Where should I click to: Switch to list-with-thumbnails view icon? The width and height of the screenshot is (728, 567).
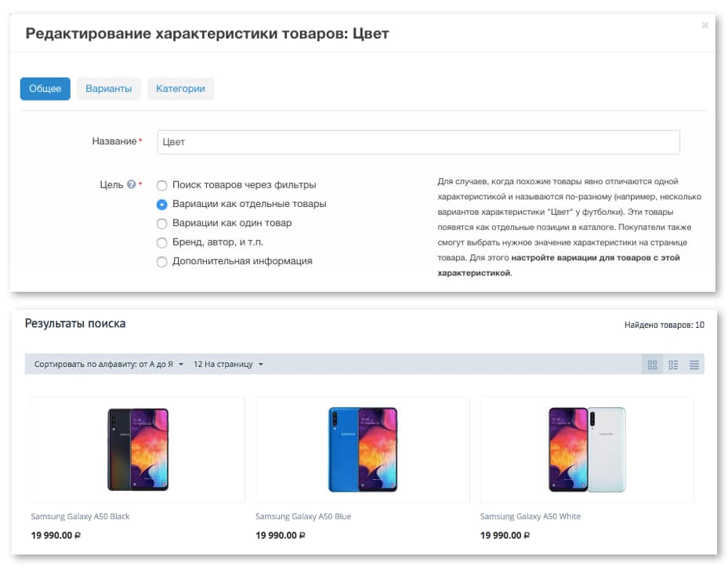coord(673,365)
